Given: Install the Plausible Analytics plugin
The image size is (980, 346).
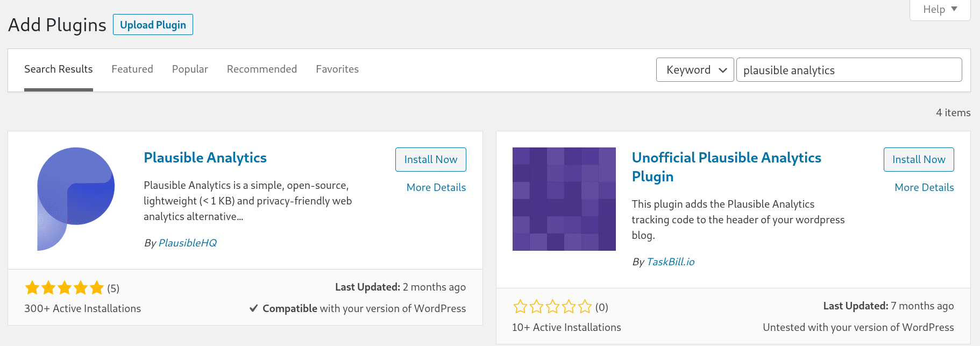Looking at the screenshot, I should [431, 159].
